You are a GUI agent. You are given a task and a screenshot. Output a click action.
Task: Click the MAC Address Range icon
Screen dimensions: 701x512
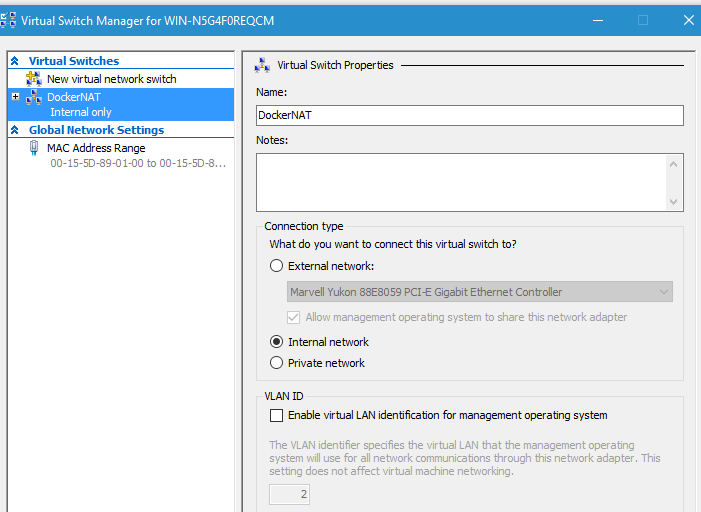(33, 148)
